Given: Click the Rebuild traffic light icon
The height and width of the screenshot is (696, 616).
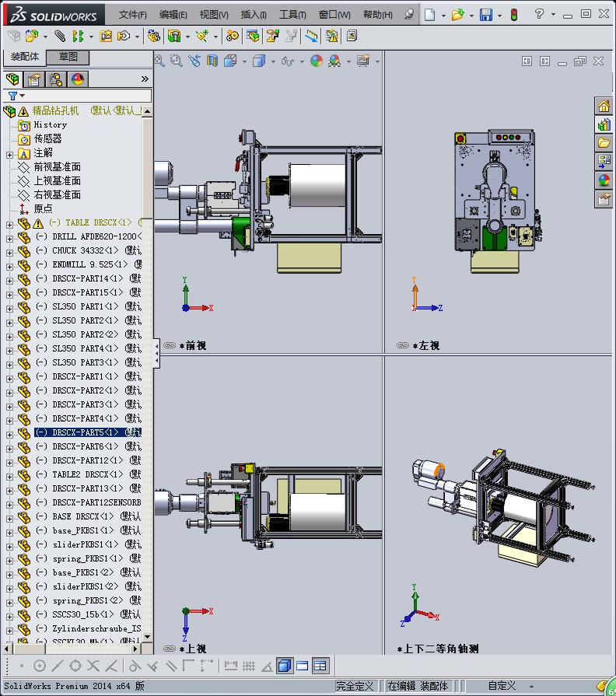Looking at the screenshot, I should pos(514,15).
